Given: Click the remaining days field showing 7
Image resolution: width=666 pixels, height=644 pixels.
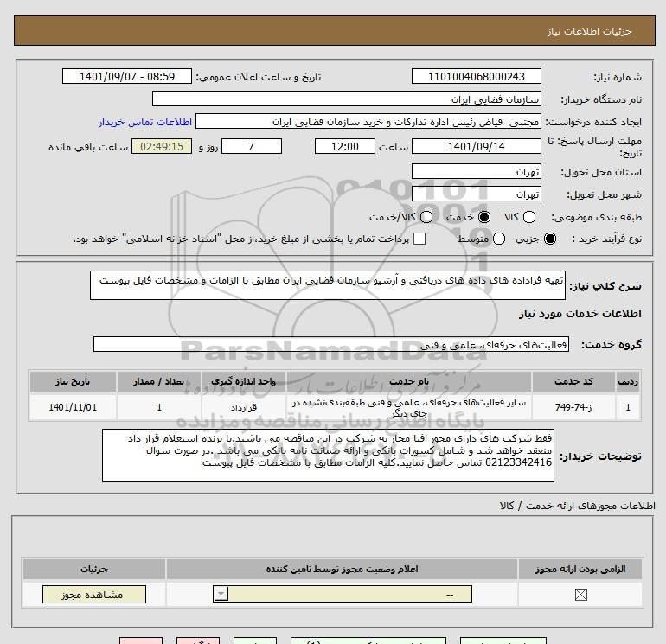Looking at the screenshot, I should click(x=252, y=146).
